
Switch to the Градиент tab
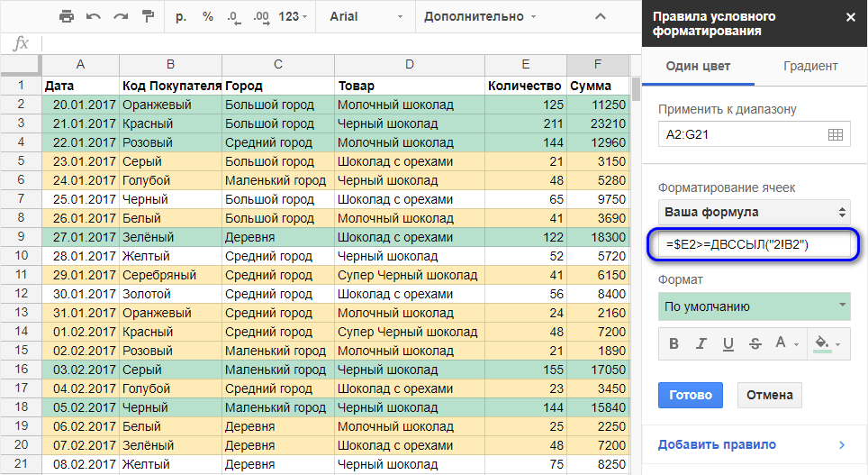pyautogui.click(x=810, y=66)
